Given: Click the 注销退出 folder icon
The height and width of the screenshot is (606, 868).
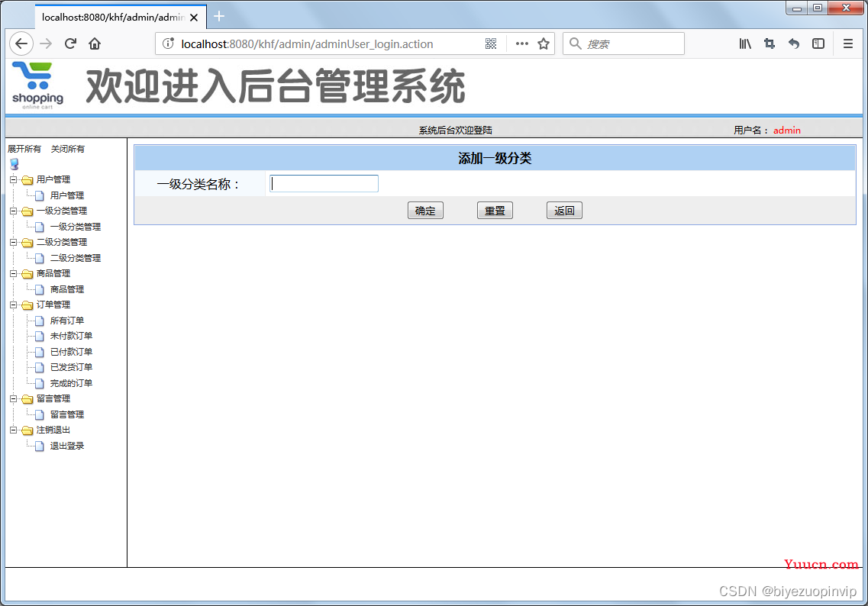Looking at the screenshot, I should [27, 430].
